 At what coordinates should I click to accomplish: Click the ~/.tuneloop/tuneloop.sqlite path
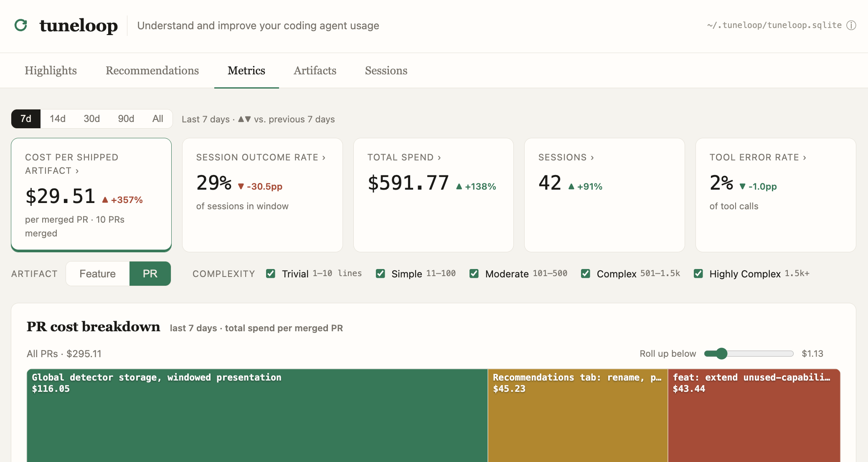[x=774, y=25]
